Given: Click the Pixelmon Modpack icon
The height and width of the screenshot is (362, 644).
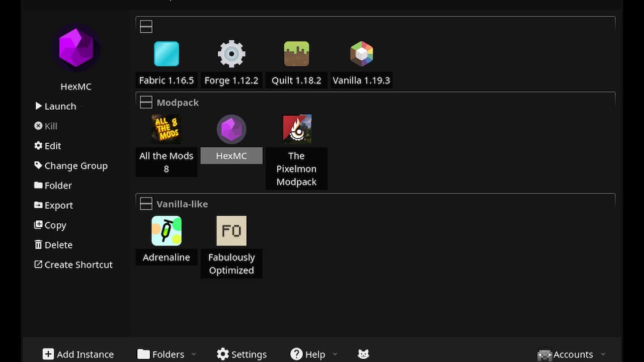Looking at the screenshot, I should click(296, 129).
